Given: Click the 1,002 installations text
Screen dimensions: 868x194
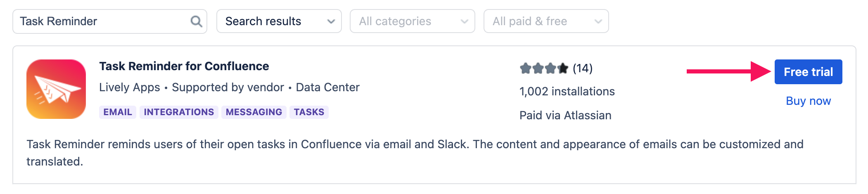Looking at the screenshot, I should pyautogui.click(x=567, y=92).
